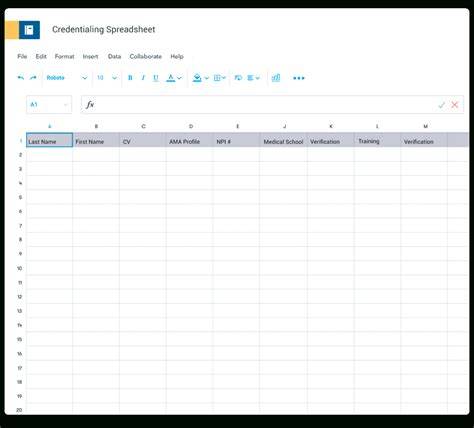Viewport: 474px width, 428px height.
Task: Expand the Roboto font family dropdown
Action: 84,78
